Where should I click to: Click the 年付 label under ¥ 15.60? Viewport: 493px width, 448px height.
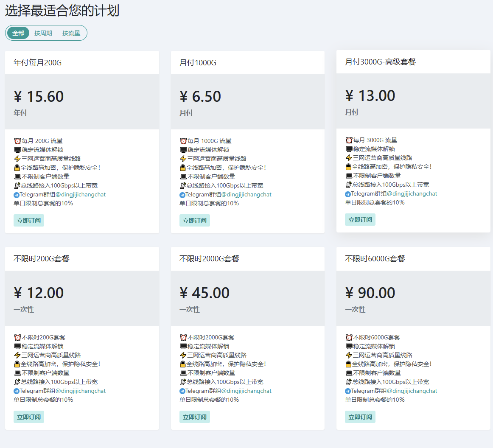[x=20, y=113]
